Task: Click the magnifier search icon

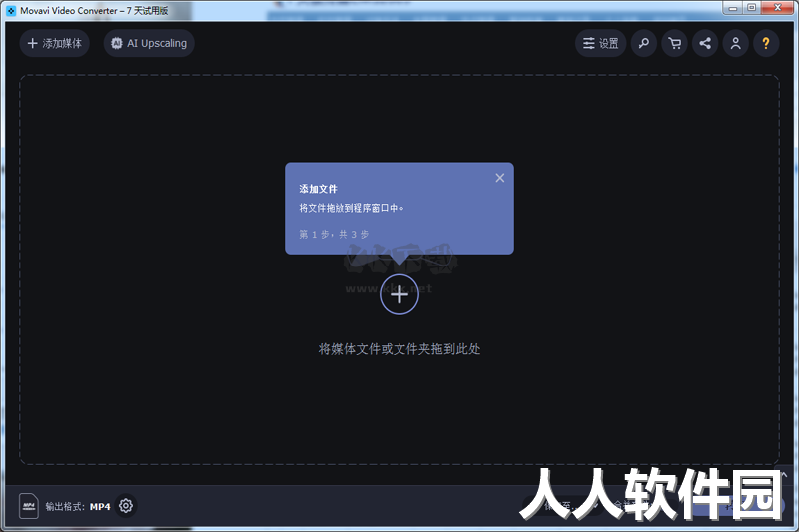Action: (644, 43)
